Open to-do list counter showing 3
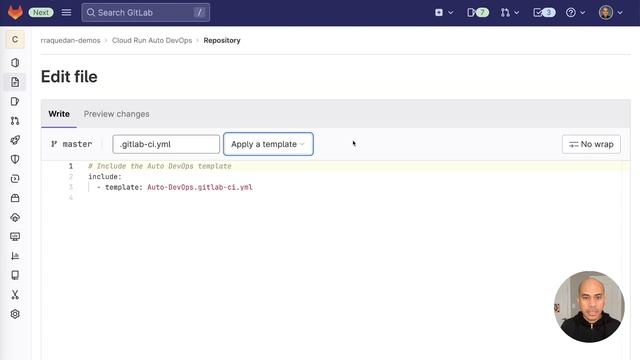 click(544, 13)
